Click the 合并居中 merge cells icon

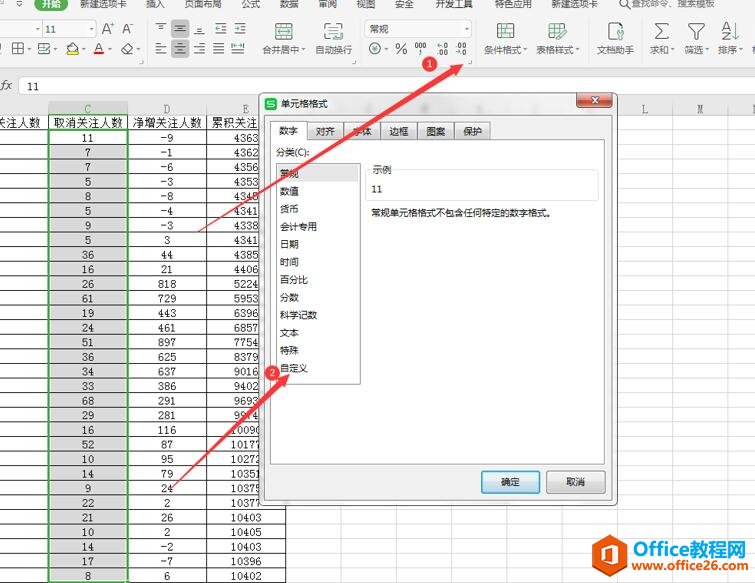(284, 32)
